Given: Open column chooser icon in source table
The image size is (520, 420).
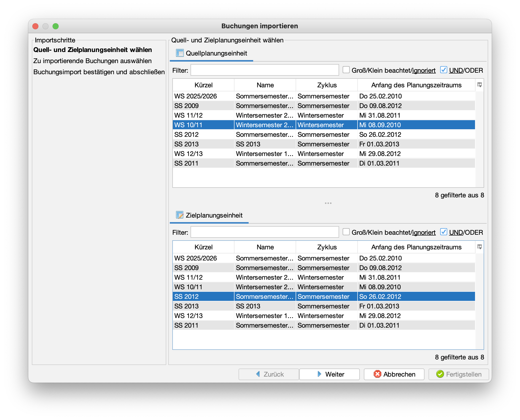Looking at the screenshot, I should (x=480, y=85).
